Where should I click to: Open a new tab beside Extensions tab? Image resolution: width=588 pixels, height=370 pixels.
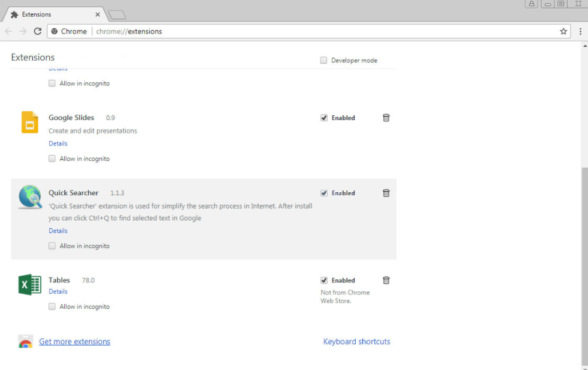(x=117, y=14)
